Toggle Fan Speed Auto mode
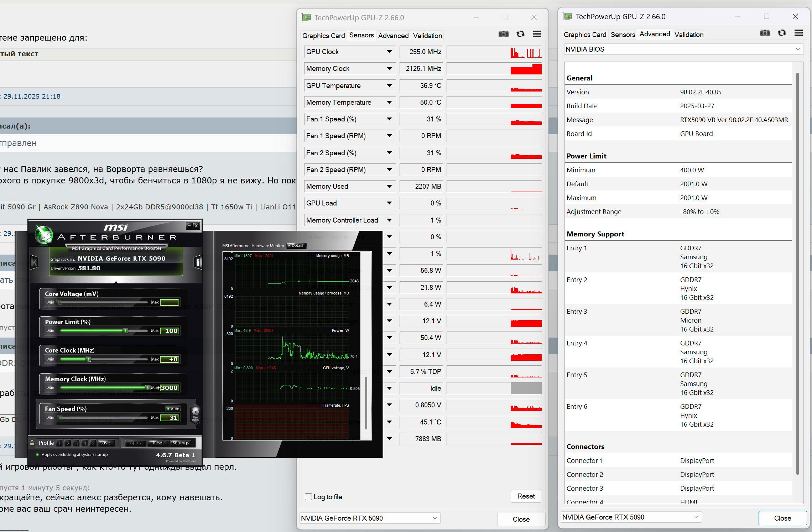This screenshot has height=532, width=812. tap(173, 408)
